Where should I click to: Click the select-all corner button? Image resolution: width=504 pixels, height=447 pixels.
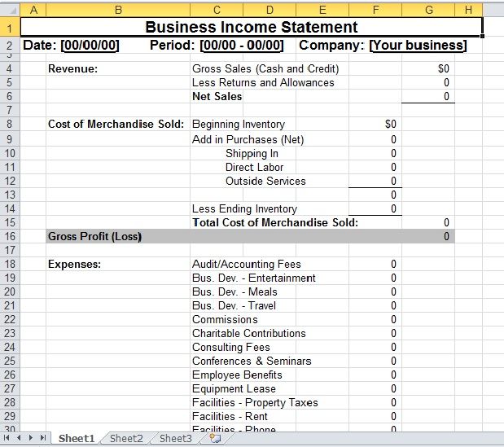click(x=10, y=10)
